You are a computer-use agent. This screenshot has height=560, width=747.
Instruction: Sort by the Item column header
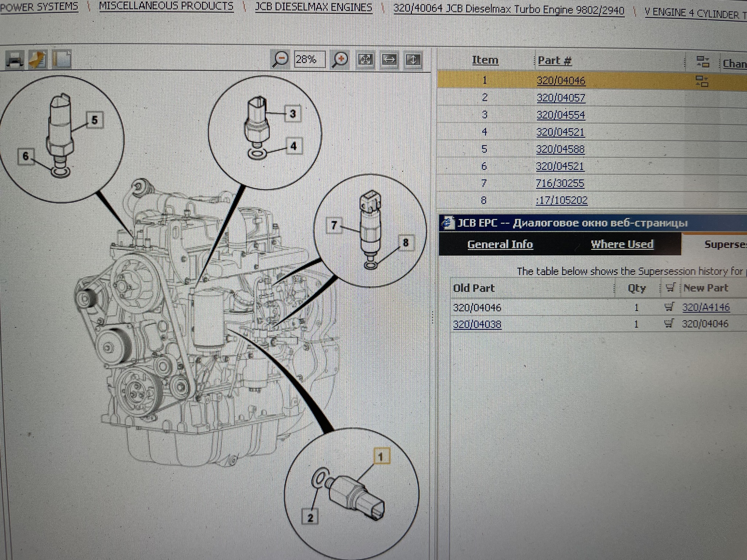[485, 60]
